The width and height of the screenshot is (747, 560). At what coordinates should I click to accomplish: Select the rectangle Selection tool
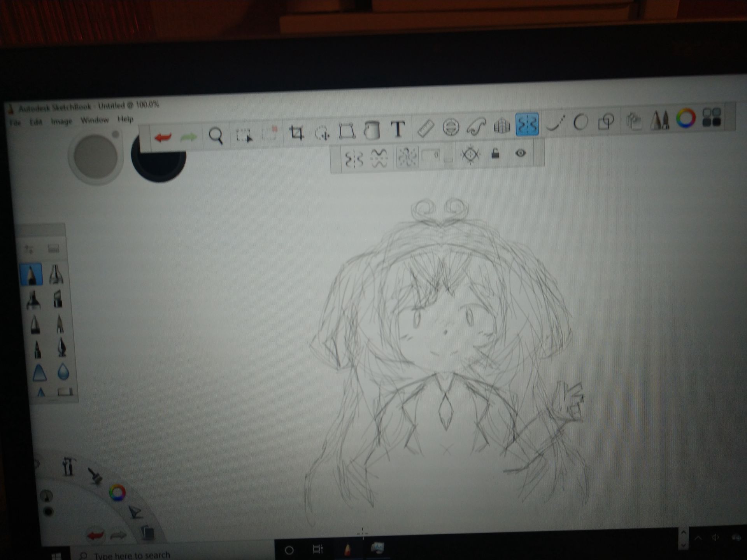244,135
